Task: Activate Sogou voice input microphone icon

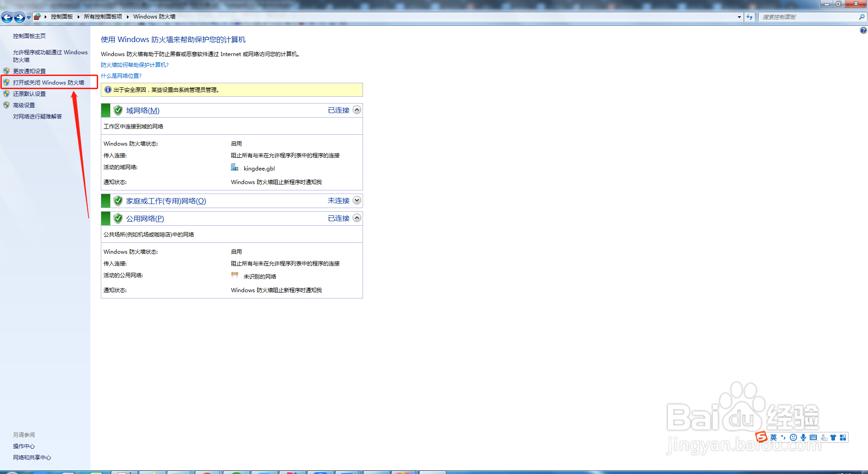Action: 803,437
